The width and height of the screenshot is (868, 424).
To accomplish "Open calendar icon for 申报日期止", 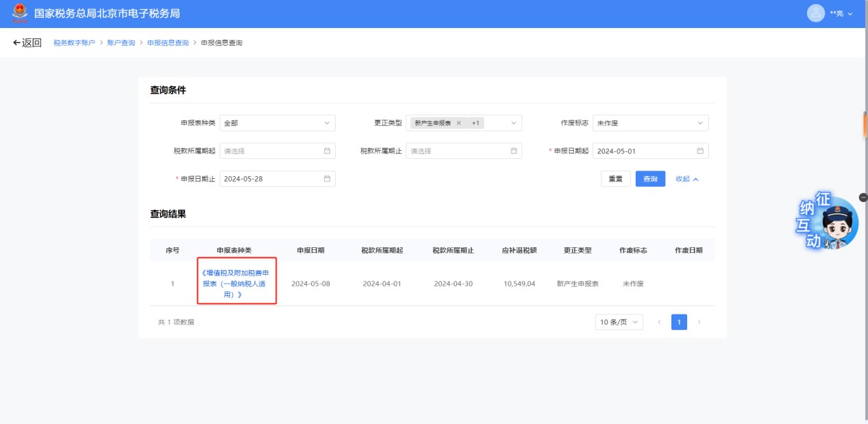I will pos(327,179).
